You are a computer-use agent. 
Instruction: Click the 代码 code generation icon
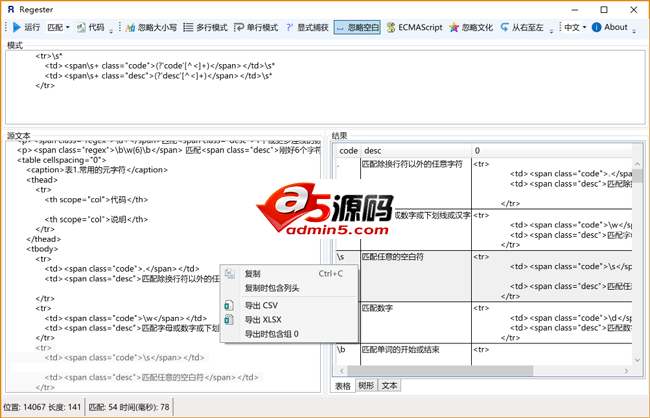81,27
